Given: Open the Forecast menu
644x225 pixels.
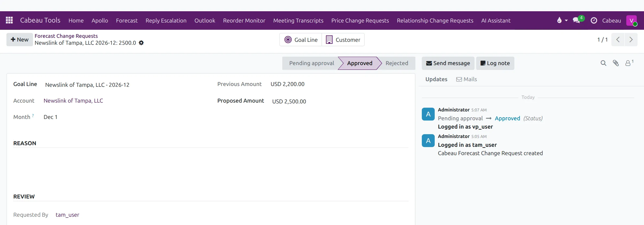Looking at the screenshot, I should 127,20.
